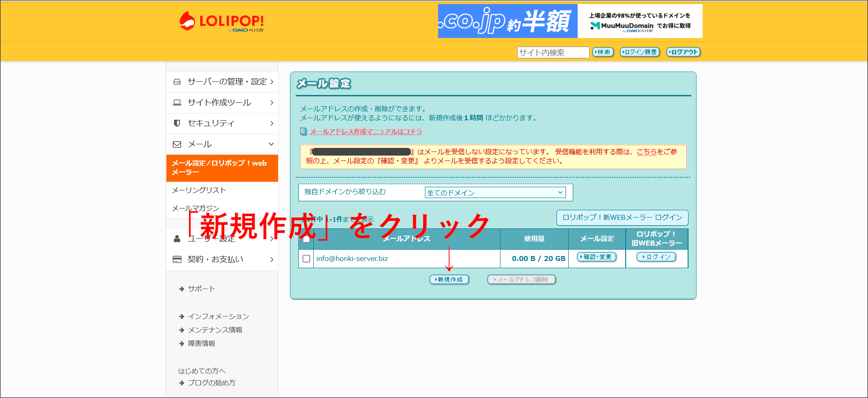Check the box for info@honki-server.biz
The height and width of the screenshot is (398, 868).
pyautogui.click(x=306, y=259)
